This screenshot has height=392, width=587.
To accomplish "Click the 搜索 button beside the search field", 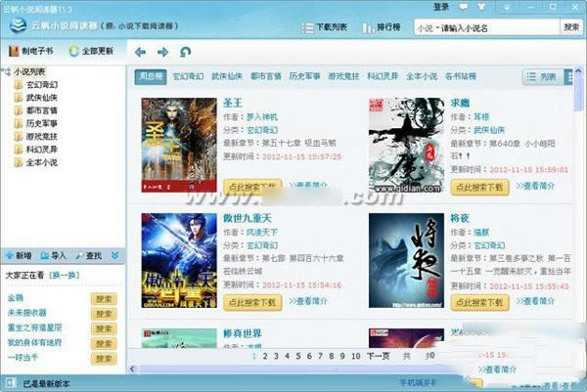I will [x=571, y=27].
